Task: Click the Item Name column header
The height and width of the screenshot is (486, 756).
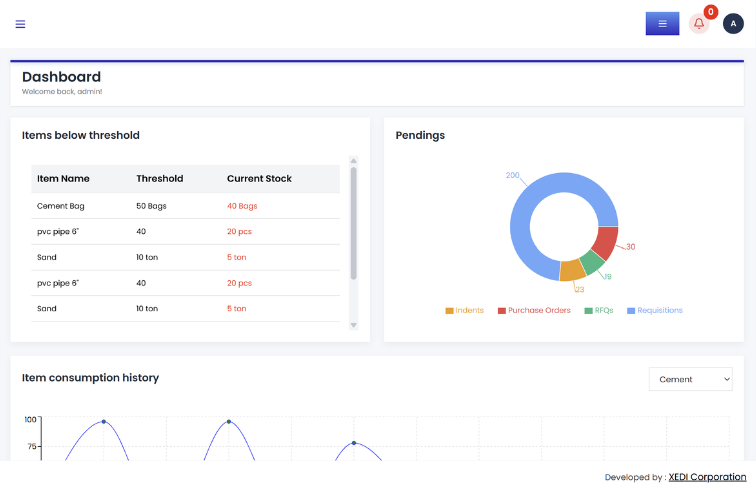Action: [63, 178]
